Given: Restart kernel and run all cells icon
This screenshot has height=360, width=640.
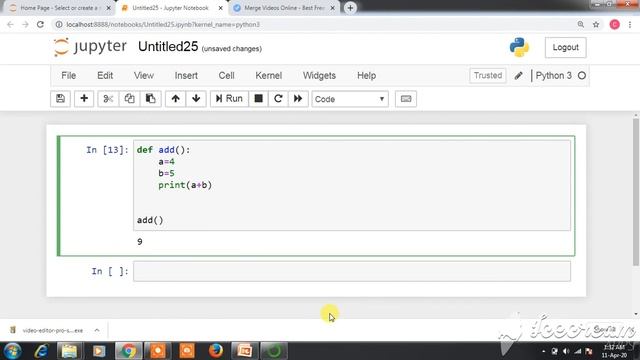Looking at the screenshot, I should pyautogui.click(x=298, y=99).
